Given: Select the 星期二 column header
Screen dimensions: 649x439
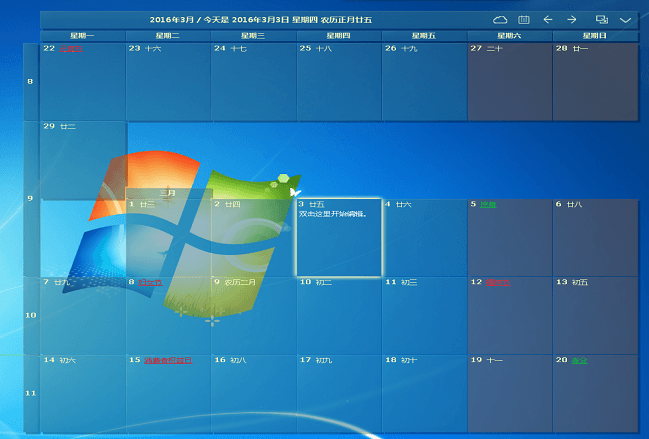Looking at the screenshot, I should pyautogui.click(x=168, y=36).
